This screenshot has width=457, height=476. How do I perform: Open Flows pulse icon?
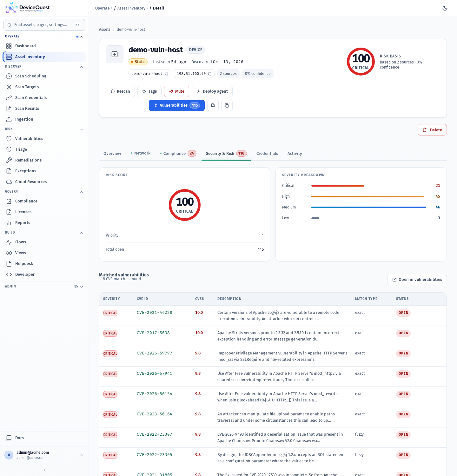click(9, 242)
